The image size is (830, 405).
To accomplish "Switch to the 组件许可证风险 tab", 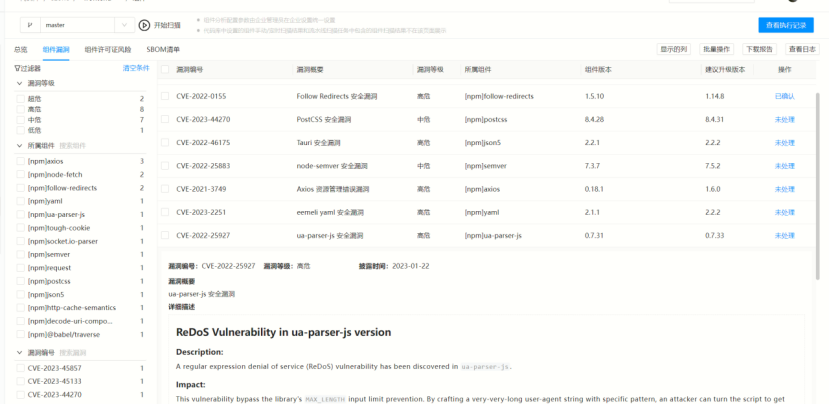I will click(107, 48).
